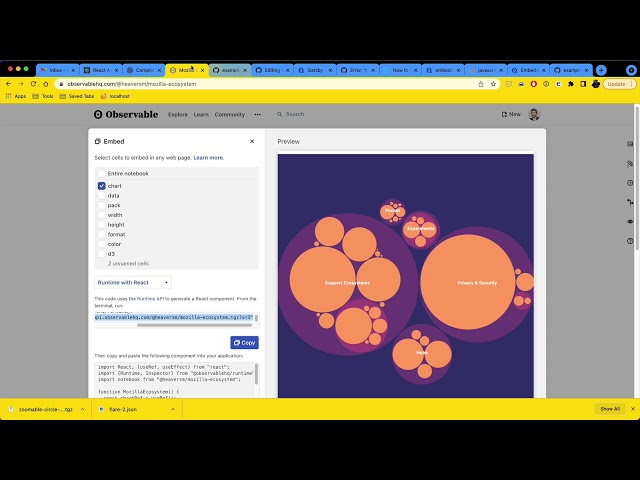Open the Apps grid in bookmarks bar
The image size is (640, 480).
point(16,96)
